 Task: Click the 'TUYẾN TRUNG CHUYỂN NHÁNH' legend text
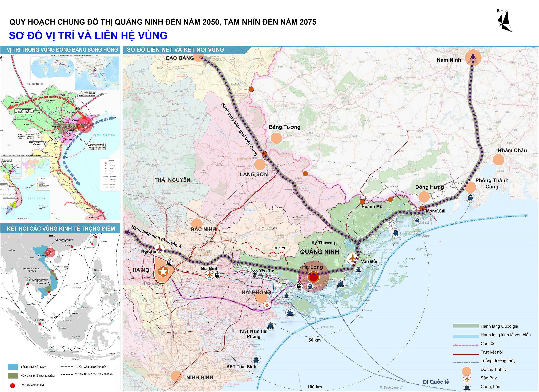[94, 374]
